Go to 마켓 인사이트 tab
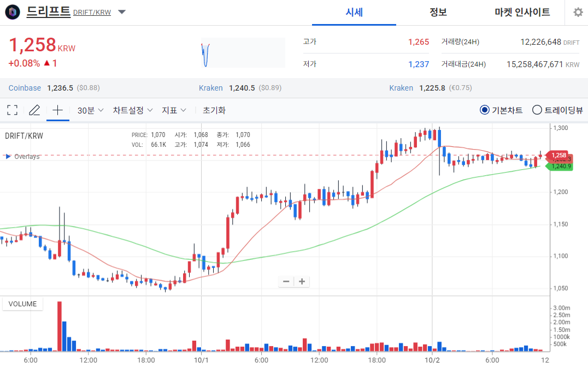The image size is (588, 368). pyautogui.click(x=522, y=12)
